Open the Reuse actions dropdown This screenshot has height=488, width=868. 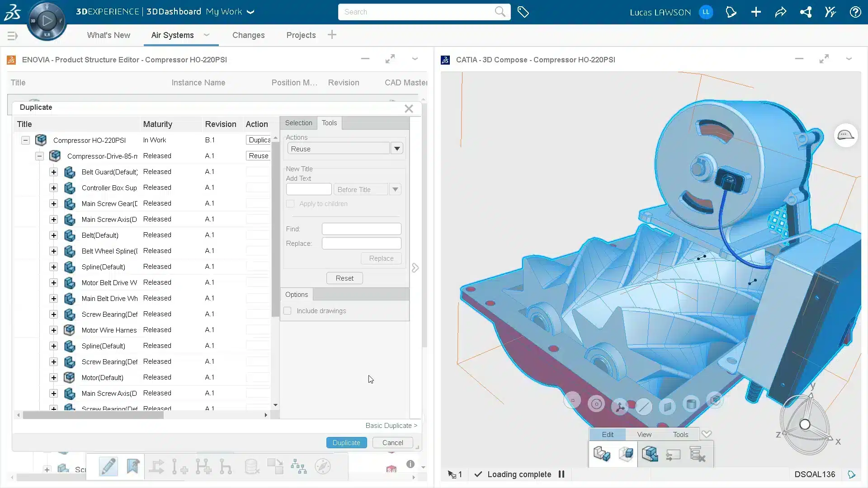point(397,148)
